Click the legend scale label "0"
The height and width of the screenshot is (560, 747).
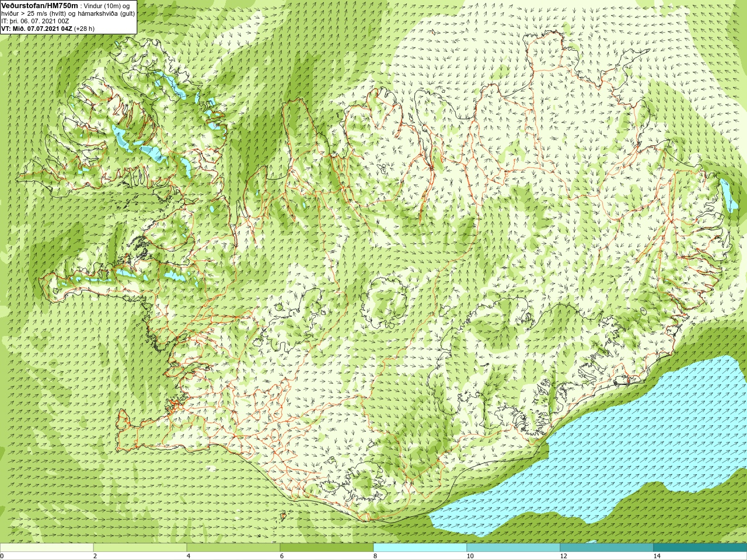point(2,556)
